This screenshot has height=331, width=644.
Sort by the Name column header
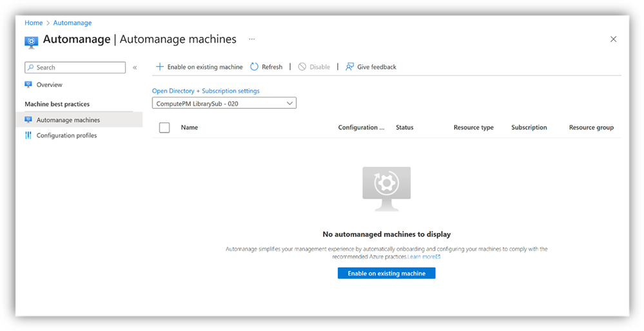click(x=190, y=128)
